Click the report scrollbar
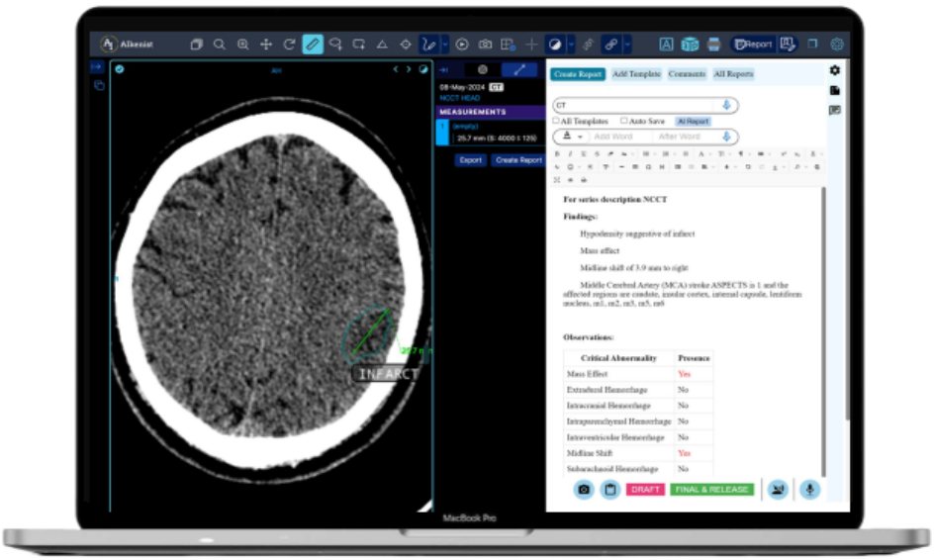This screenshot has height=560, width=934. tap(824, 330)
